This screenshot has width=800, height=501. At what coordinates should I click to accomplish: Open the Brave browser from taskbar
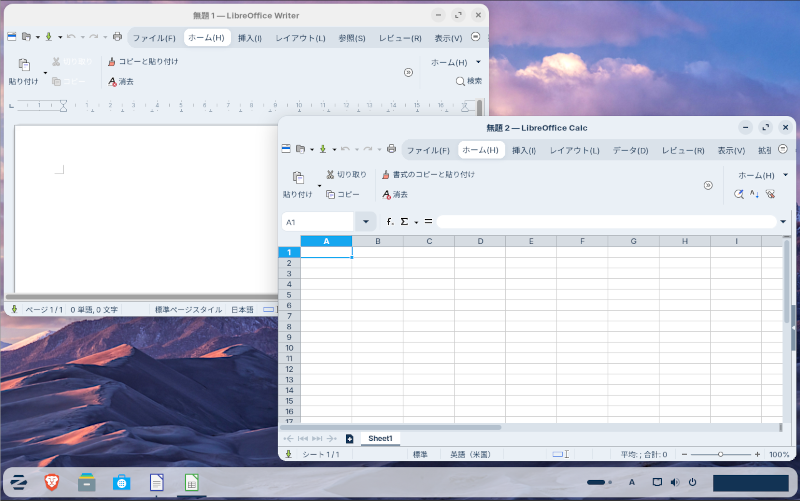(x=52, y=482)
